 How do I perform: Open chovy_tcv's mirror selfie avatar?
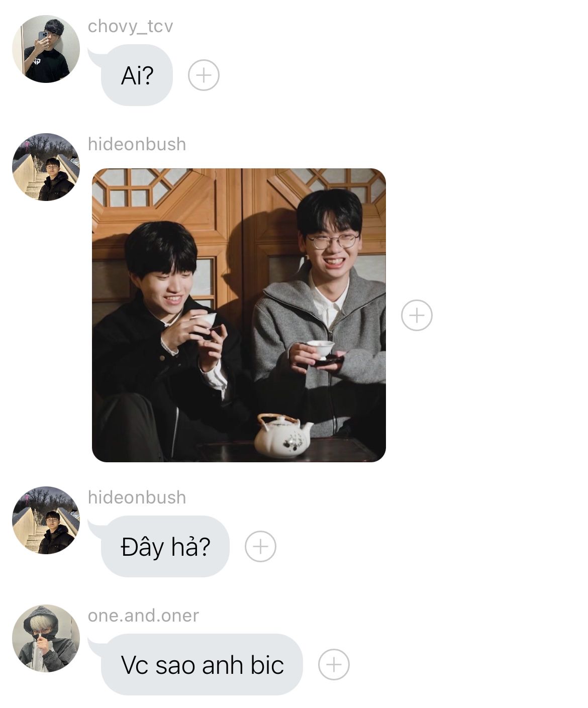point(46,49)
